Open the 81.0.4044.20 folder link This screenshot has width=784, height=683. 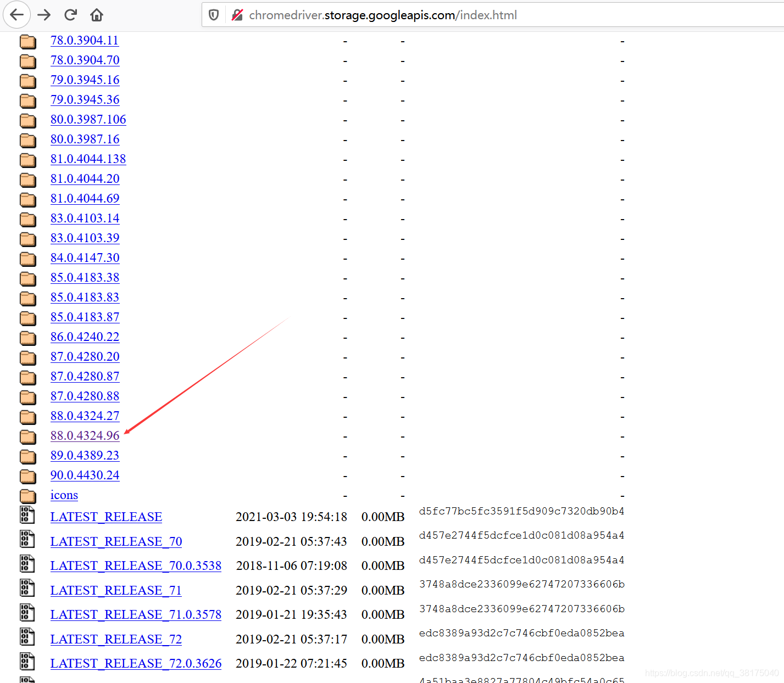click(x=85, y=179)
